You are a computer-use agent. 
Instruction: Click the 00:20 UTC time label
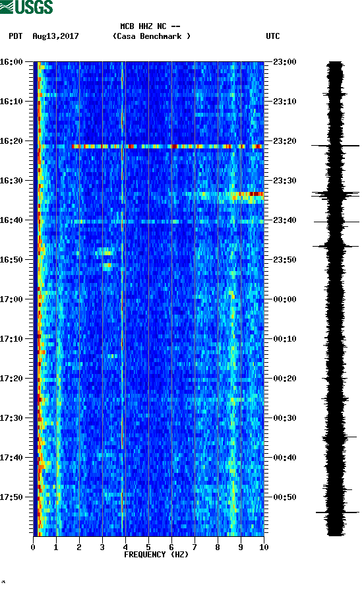tap(285, 379)
